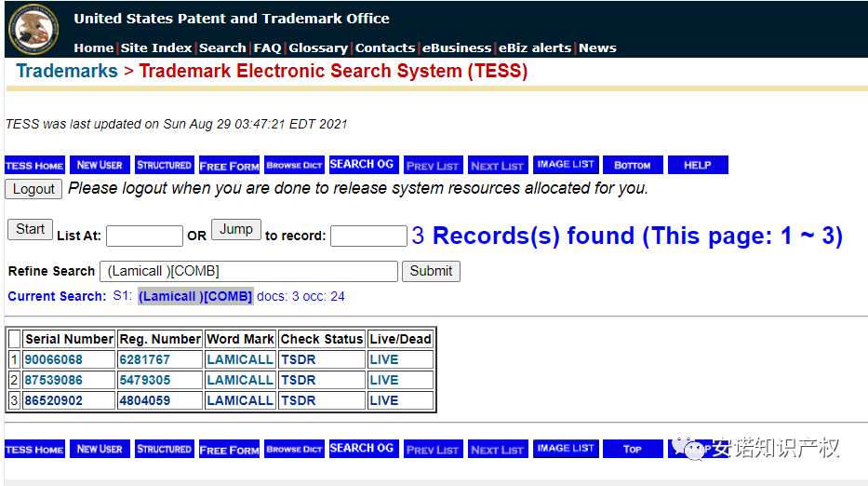Viewport: 868px width, 486px height.
Task: Open top Structured search button
Action: (x=165, y=165)
